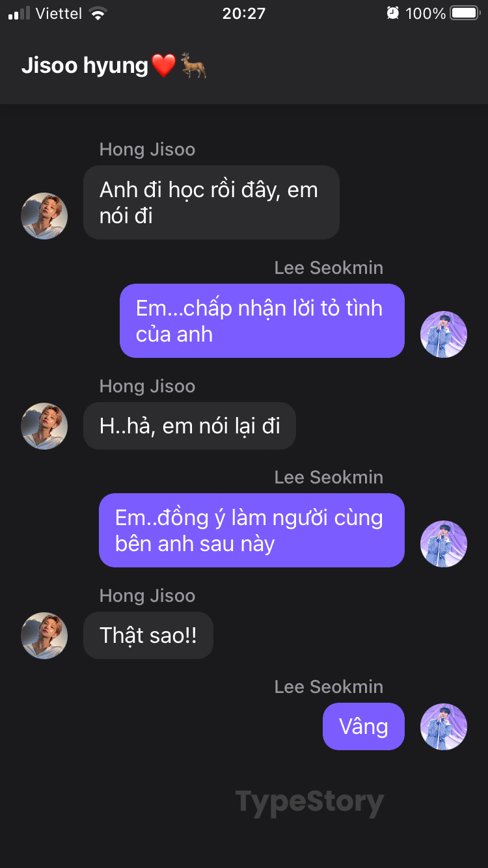Tap the "Em..đồng ý làm người" message bubble
488x868 pixels.
click(x=251, y=530)
